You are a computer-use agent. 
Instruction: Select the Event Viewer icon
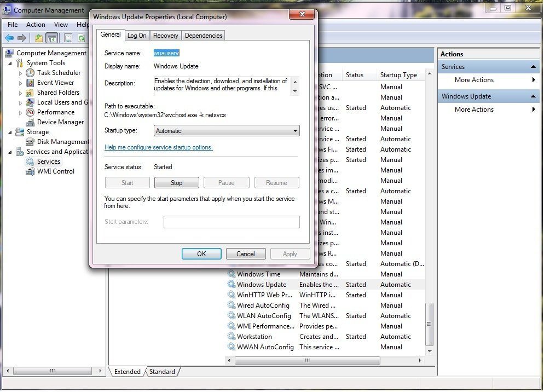click(30, 83)
